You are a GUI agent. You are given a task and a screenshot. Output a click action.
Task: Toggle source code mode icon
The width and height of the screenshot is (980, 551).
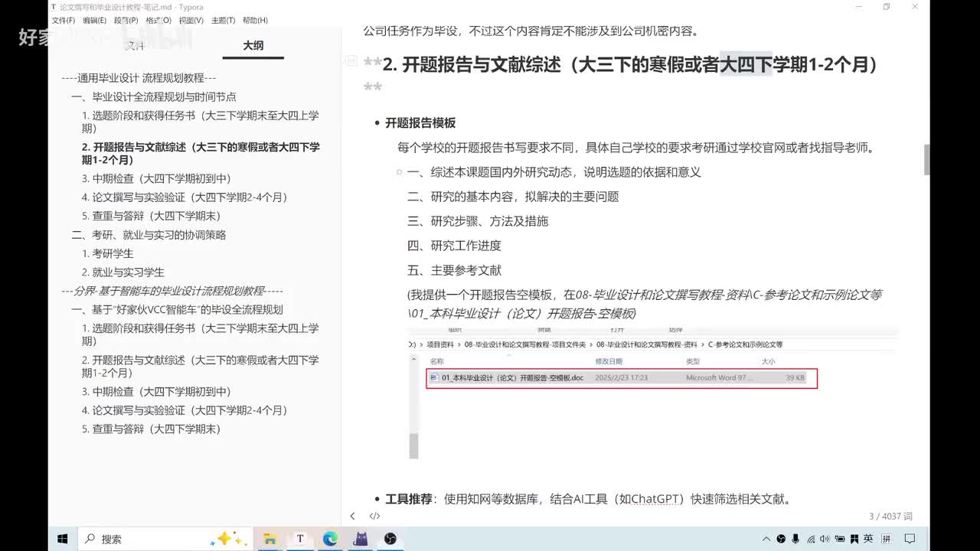click(374, 517)
